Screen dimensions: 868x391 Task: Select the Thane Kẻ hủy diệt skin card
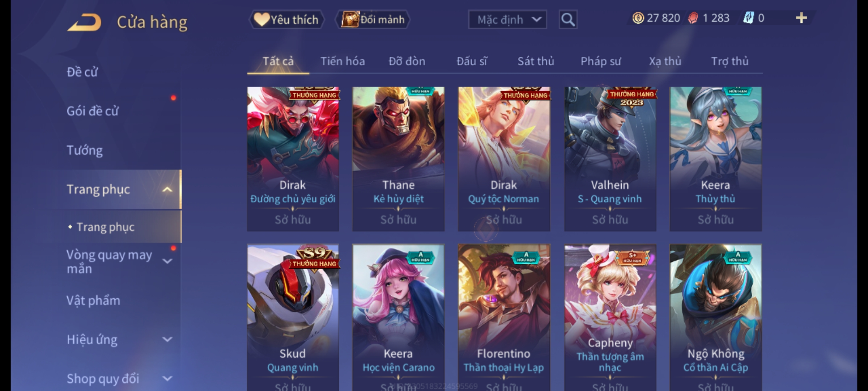tap(398, 159)
